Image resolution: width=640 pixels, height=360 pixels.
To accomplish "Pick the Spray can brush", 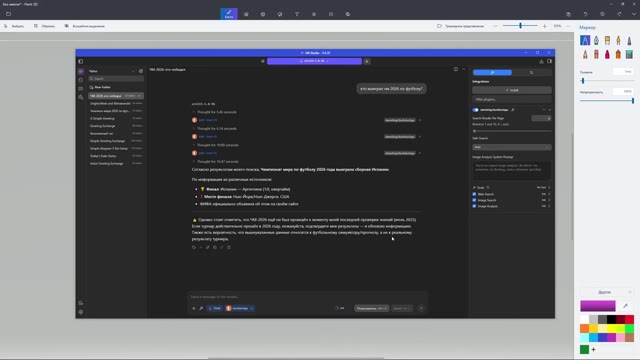I will point(618,54).
